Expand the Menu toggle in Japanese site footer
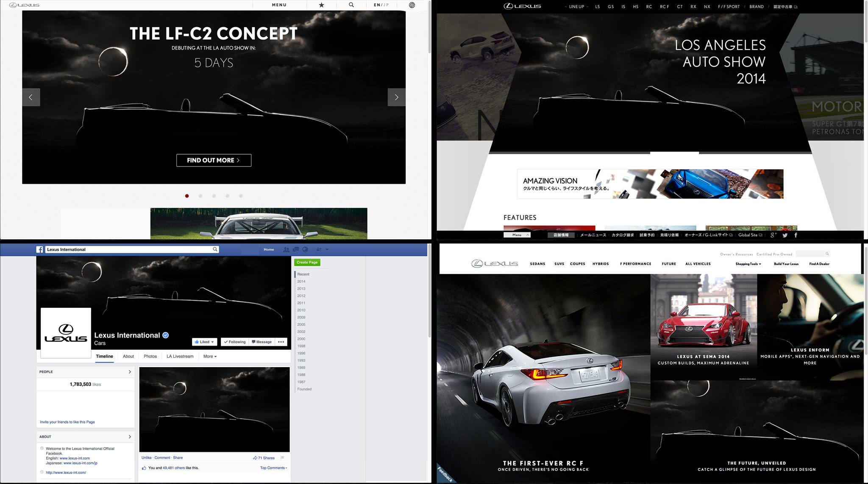868x484 pixels. 517,235
